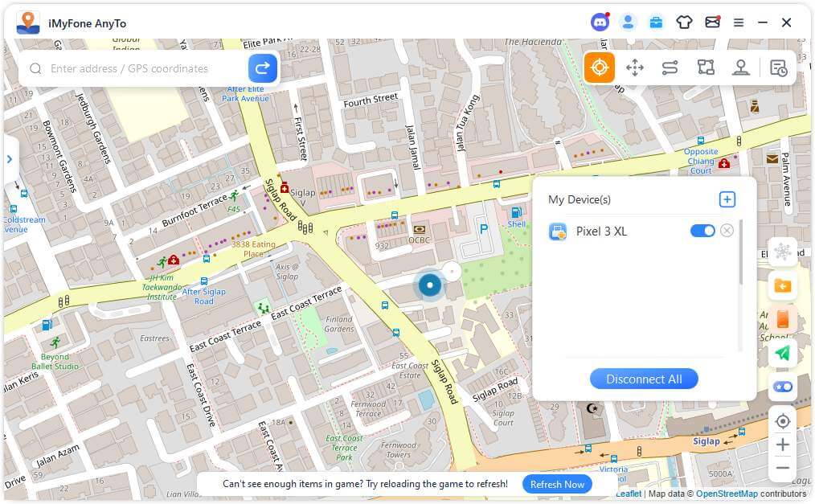
Task: Select the Teleport mode target icon
Action: 600,68
